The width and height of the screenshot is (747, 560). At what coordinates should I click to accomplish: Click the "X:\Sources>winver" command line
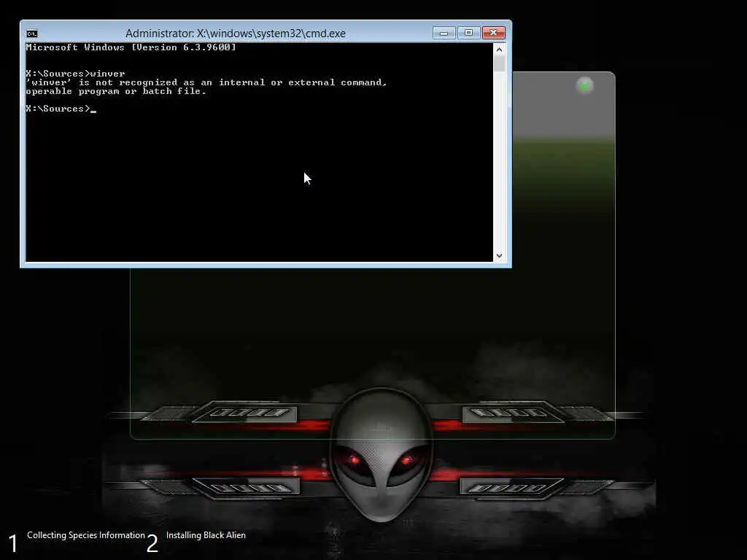click(x=75, y=74)
